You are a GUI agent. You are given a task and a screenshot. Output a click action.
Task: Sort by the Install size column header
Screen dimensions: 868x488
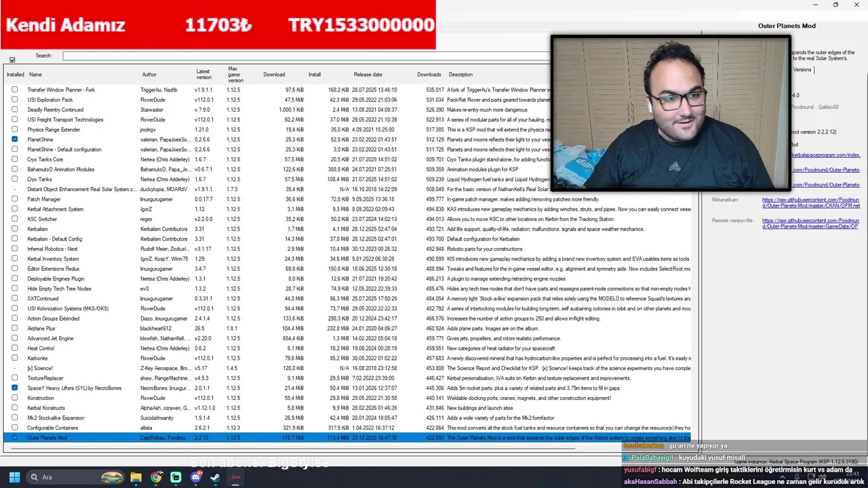pos(315,75)
